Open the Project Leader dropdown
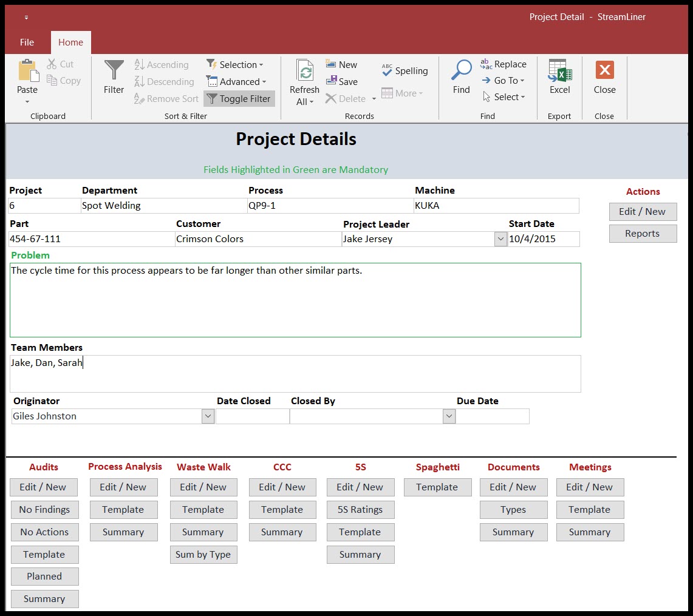693x616 pixels. (x=500, y=239)
